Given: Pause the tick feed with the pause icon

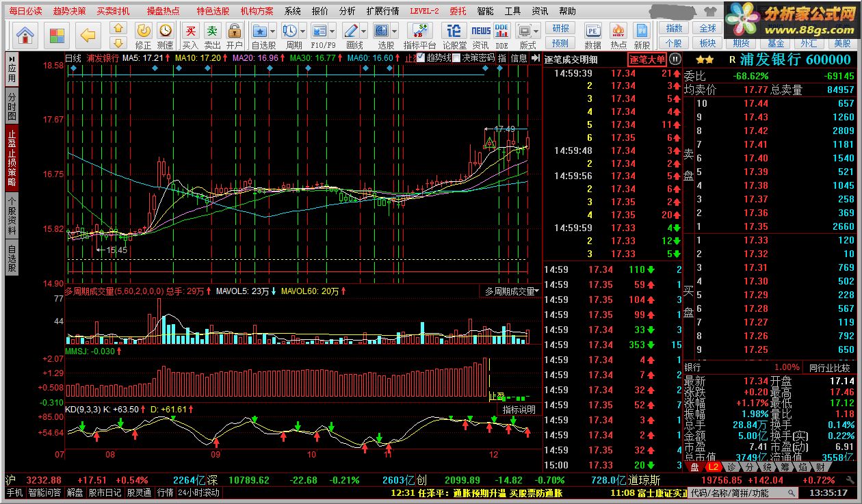Looking at the screenshot, I should pos(675,59).
